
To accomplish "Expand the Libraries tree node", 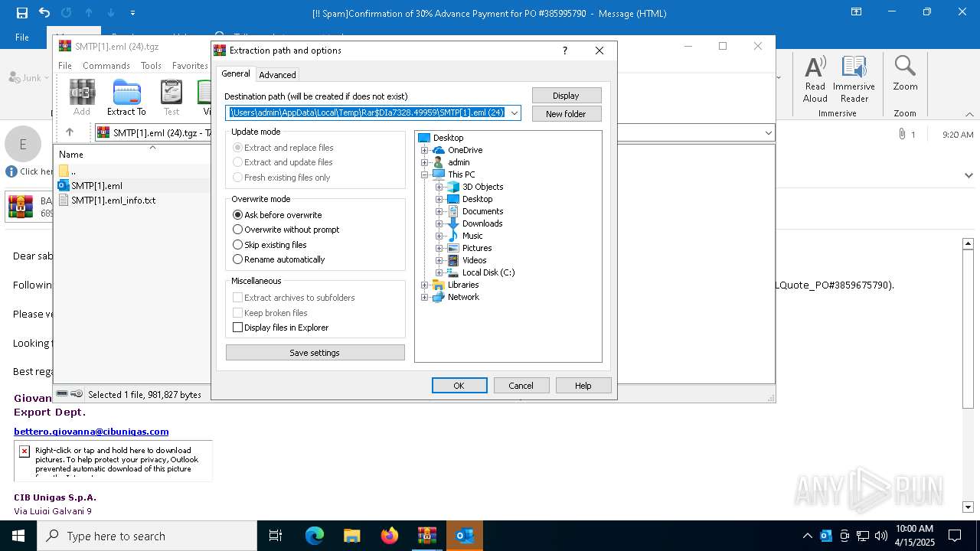I will tap(425, 285).
